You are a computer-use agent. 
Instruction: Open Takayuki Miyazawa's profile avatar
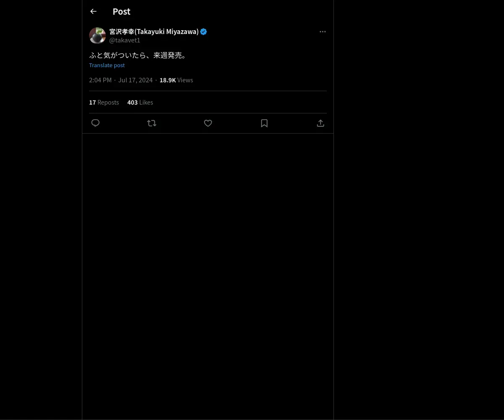(x=97, y=36)
